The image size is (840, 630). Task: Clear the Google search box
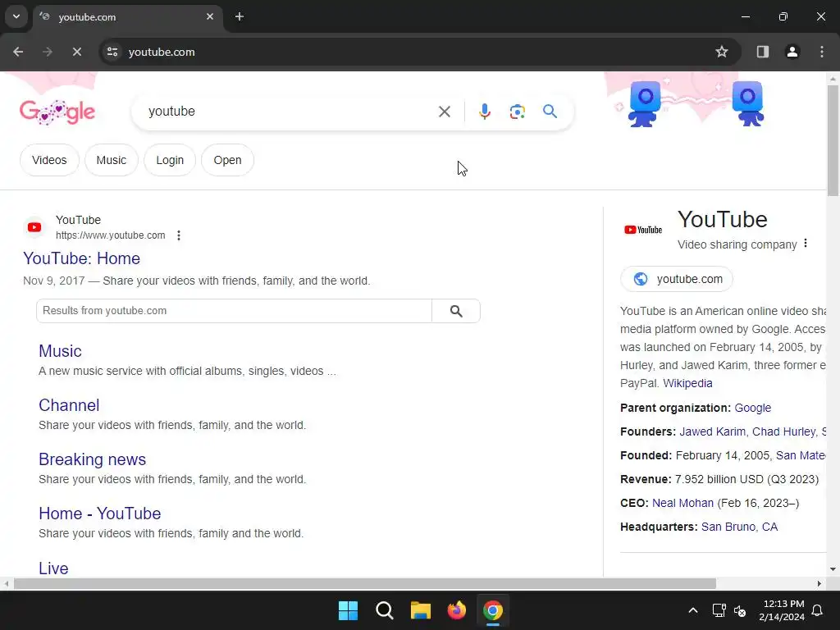pos(444,112)
